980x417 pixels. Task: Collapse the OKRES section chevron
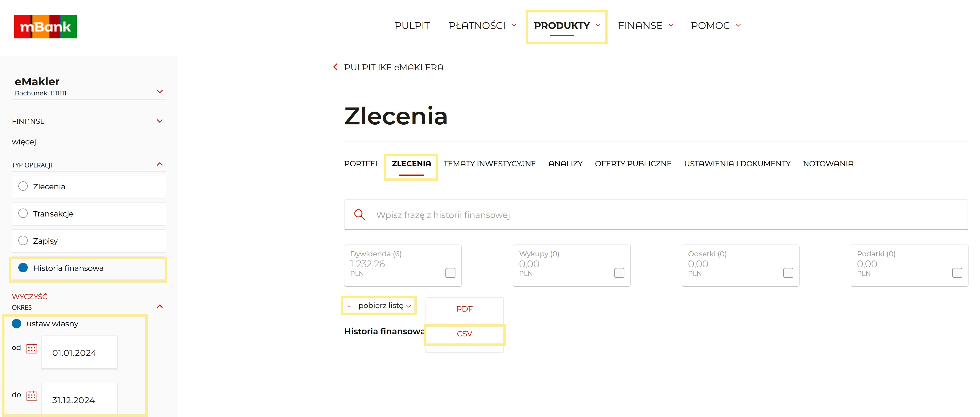pos(160,307)
